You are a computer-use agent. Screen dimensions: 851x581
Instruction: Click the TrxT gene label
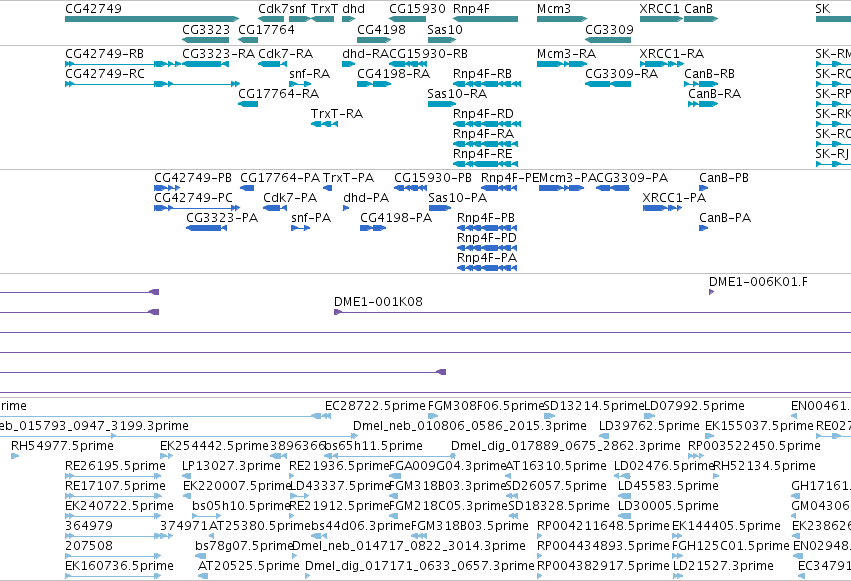click(325, 9)
